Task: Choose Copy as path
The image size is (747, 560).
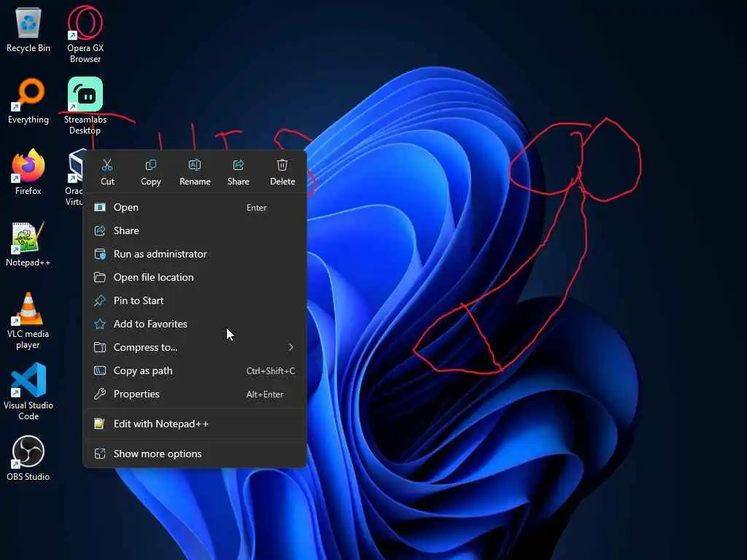Action: [x=195, y=371]
